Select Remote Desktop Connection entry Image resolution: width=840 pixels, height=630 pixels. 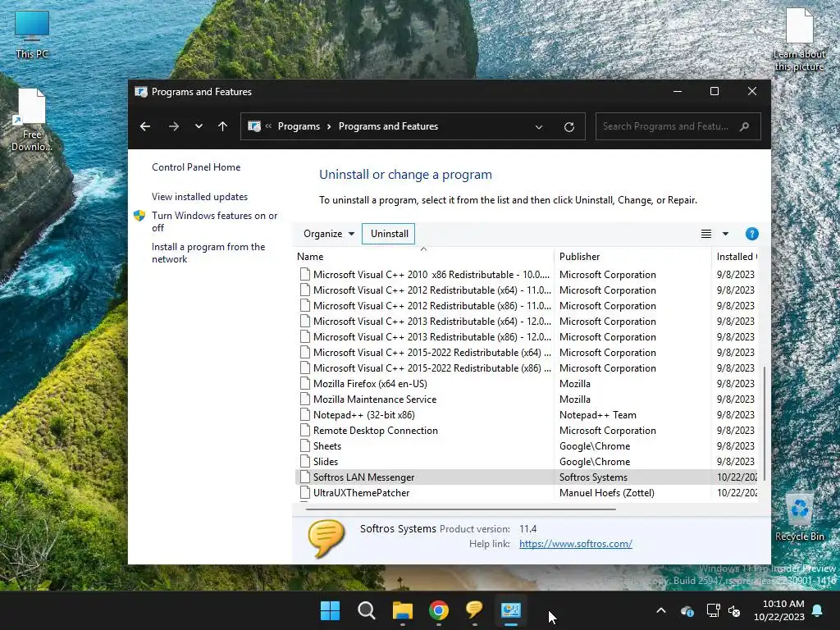[527, 430]
